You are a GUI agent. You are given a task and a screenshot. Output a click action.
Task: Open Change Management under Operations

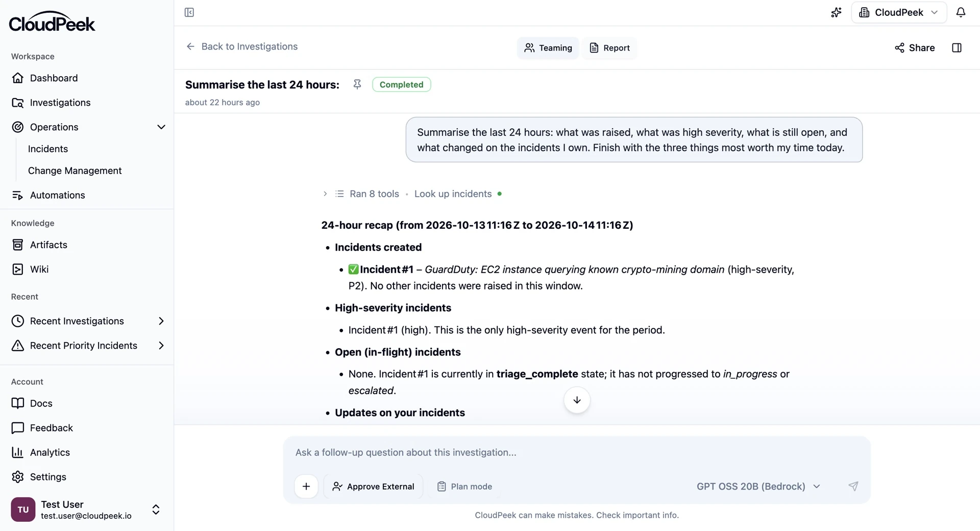pyautogui.click(x=75, y=171)
